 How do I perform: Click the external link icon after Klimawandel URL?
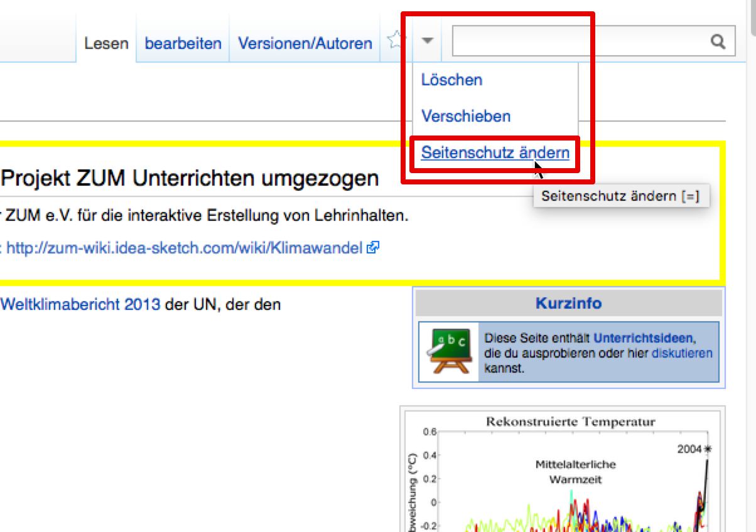(x=373, y=248)
